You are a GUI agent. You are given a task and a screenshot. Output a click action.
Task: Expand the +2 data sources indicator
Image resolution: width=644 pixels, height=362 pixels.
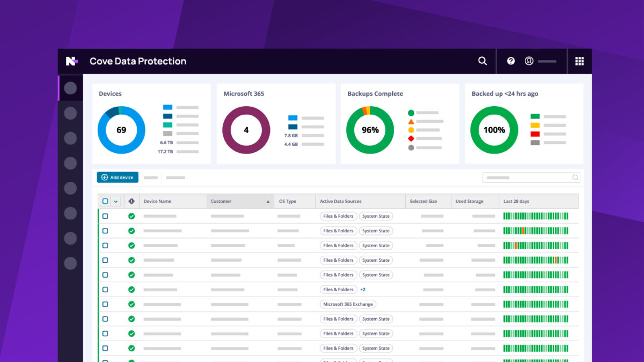tap(363, 290)
